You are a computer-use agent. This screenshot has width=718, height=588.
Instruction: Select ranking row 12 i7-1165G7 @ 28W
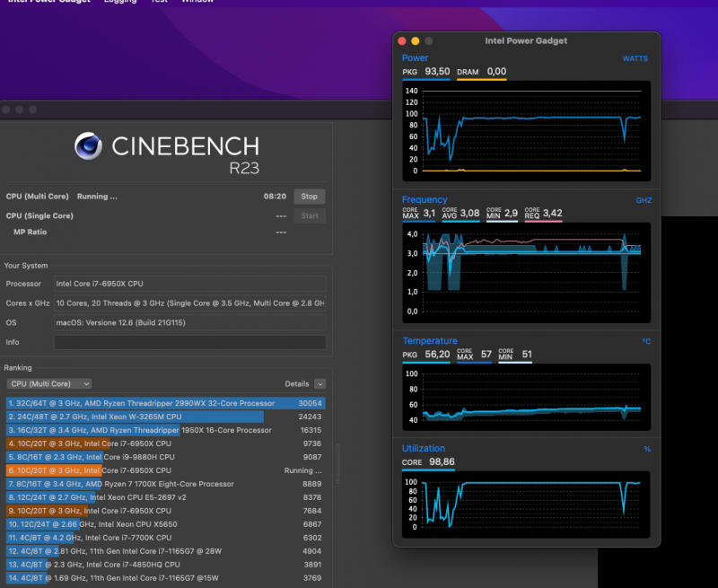166,551
